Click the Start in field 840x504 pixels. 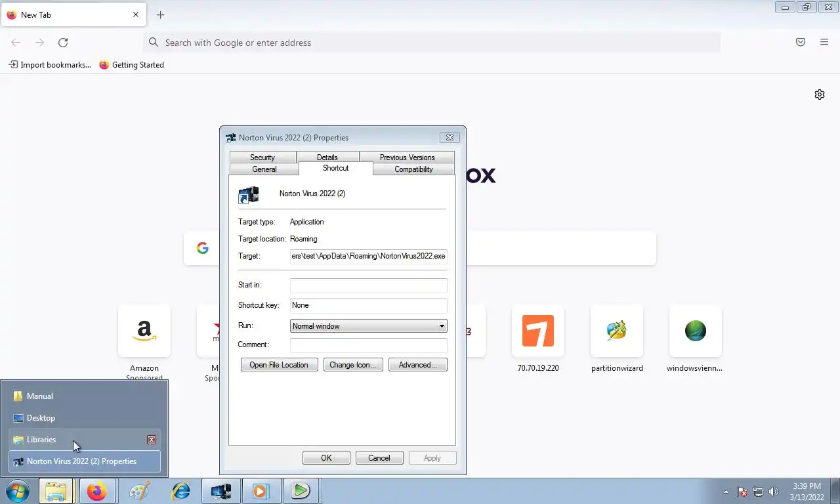point(368,285)
